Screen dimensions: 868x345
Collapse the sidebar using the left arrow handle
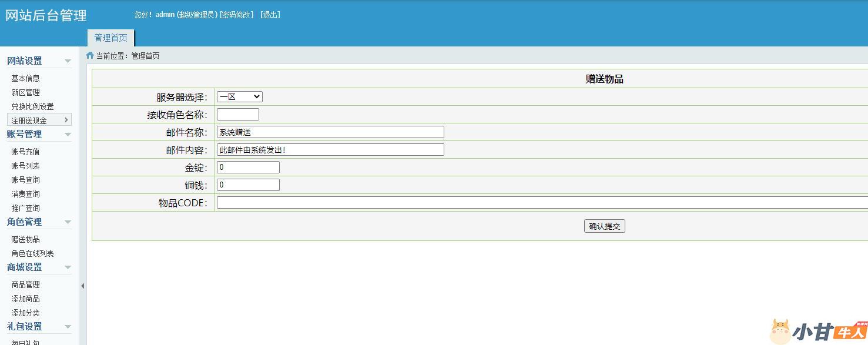coord(82,286)
